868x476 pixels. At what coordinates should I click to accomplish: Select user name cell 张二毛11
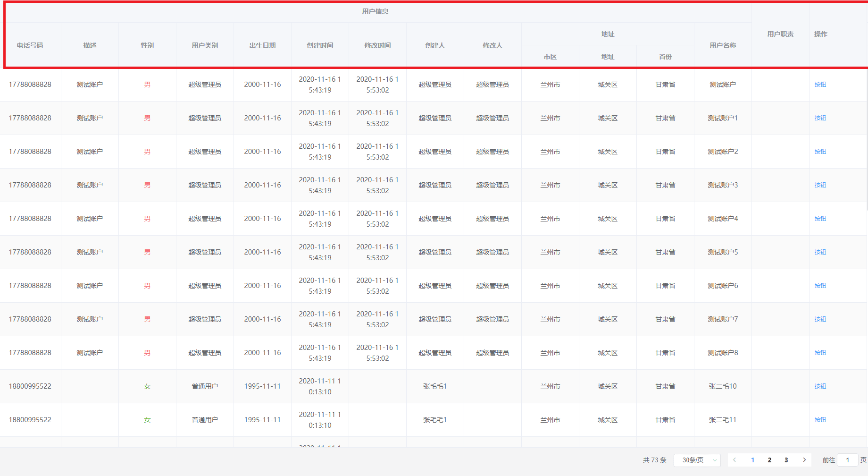[723, 420]
